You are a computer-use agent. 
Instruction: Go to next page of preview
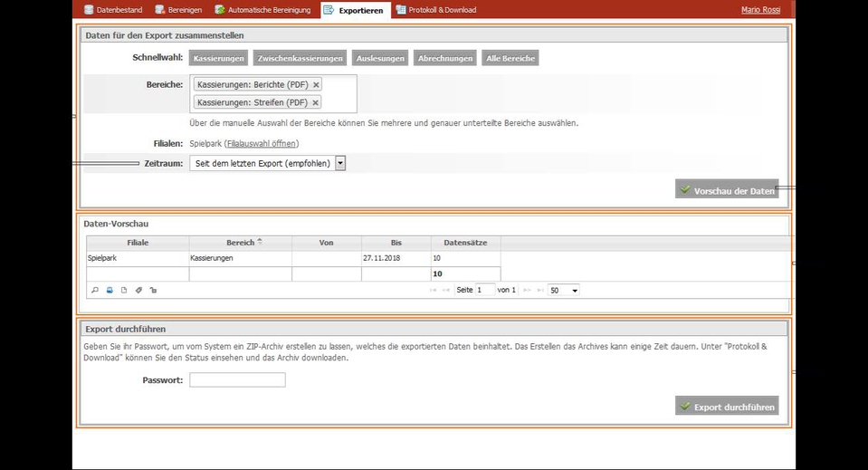click(x=527, y=290)
